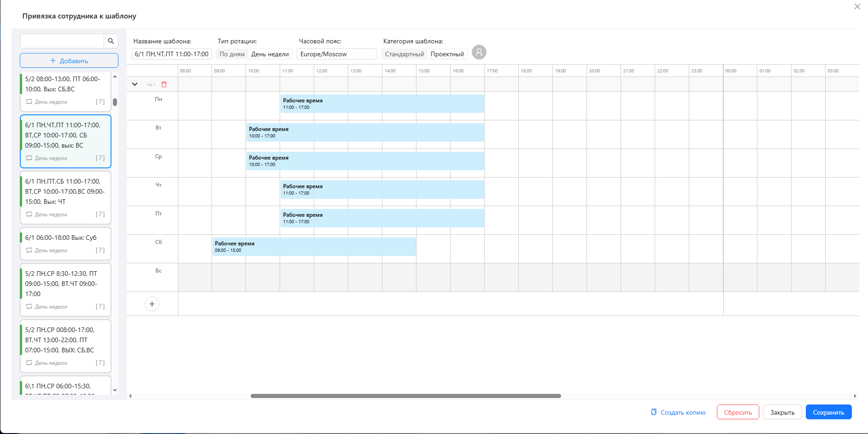Click the Вс day label
This screenshot has height=434, width=868.
coord(158,271)
